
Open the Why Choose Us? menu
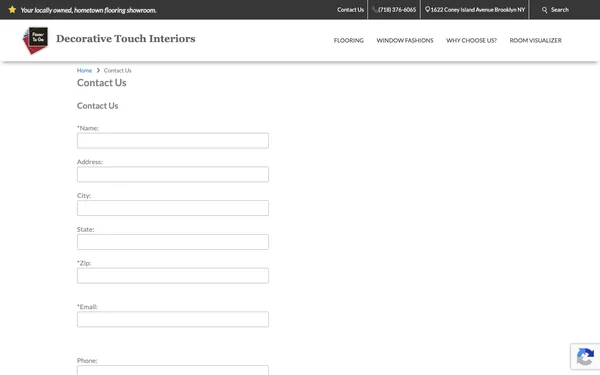click(x=471, y=40)
